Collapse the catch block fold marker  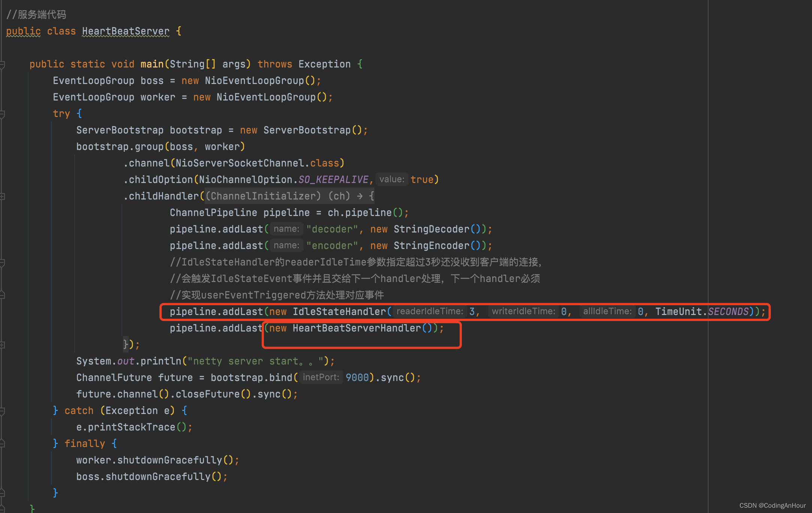tap(2, 411)
